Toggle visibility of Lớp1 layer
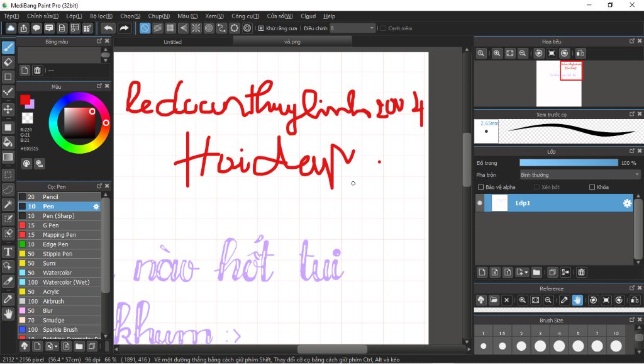Image resolution: width=644 pixels, height=364 pixels. click(x=480, y=203)
